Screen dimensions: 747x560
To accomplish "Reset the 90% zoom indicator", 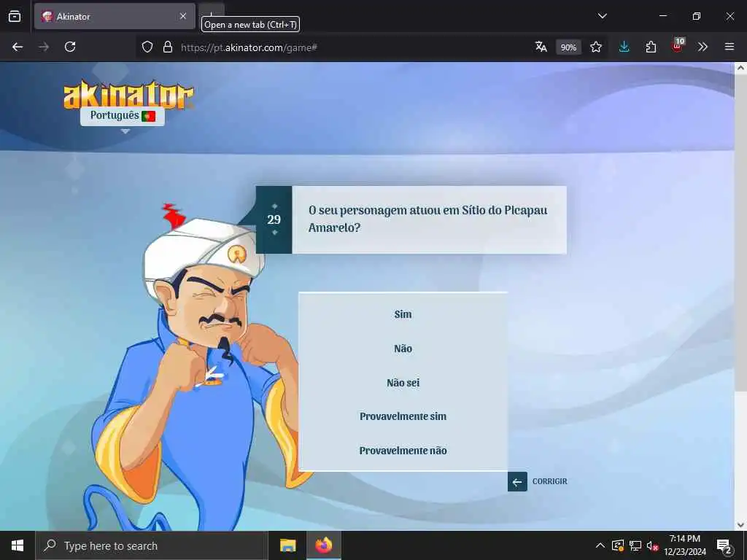I will tap(568, 47).
